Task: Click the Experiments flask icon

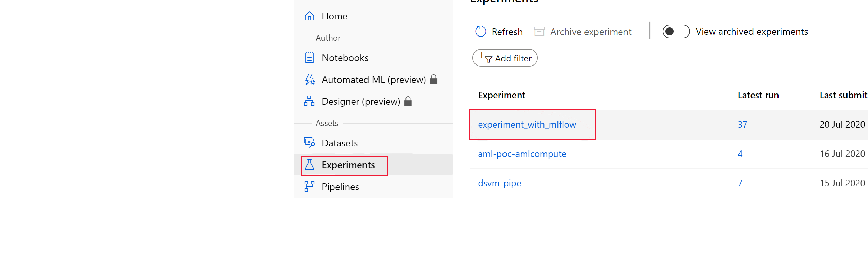Action: pos(309,165)
